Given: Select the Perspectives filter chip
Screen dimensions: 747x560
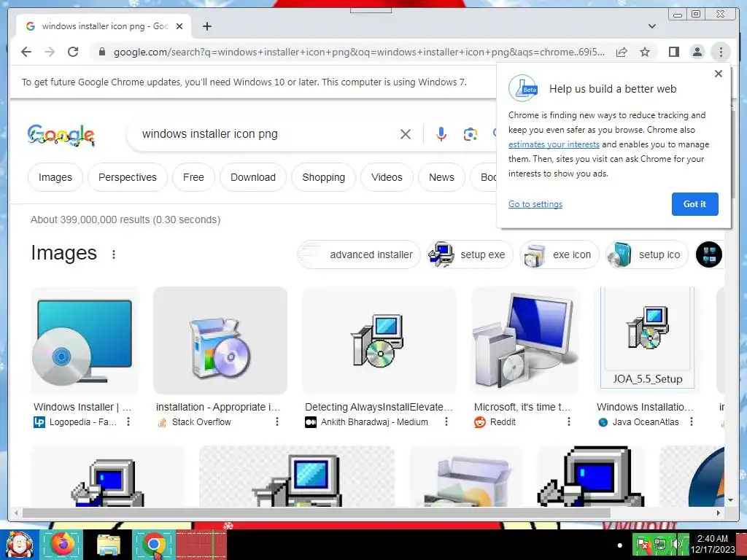Looking at the screenshot, I should point(128,177).
